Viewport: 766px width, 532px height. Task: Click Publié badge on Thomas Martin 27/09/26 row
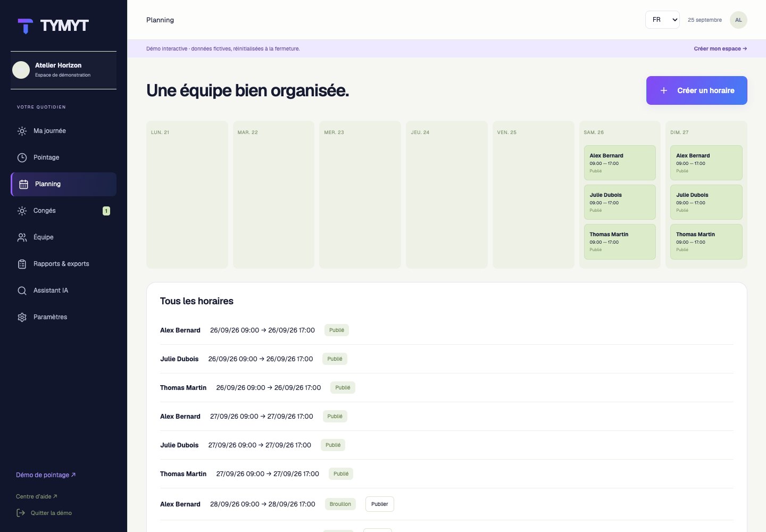[x=341, y=474]
